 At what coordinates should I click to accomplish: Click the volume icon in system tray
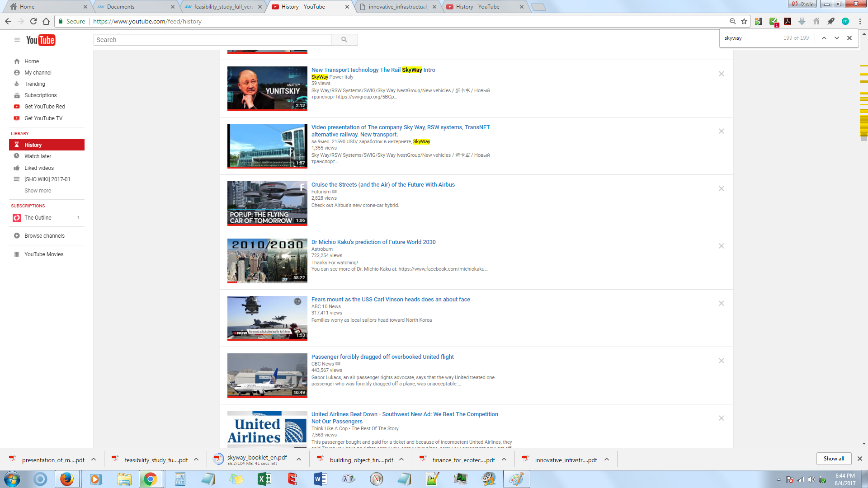811,479
